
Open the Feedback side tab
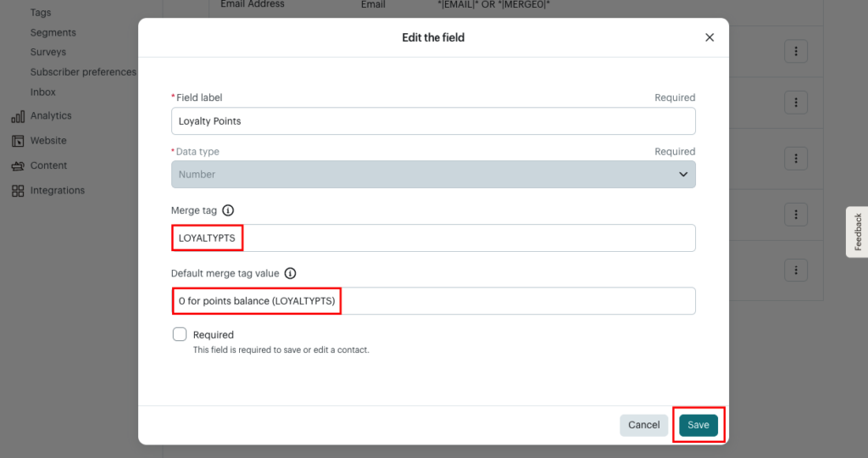(x=857, y=232)
